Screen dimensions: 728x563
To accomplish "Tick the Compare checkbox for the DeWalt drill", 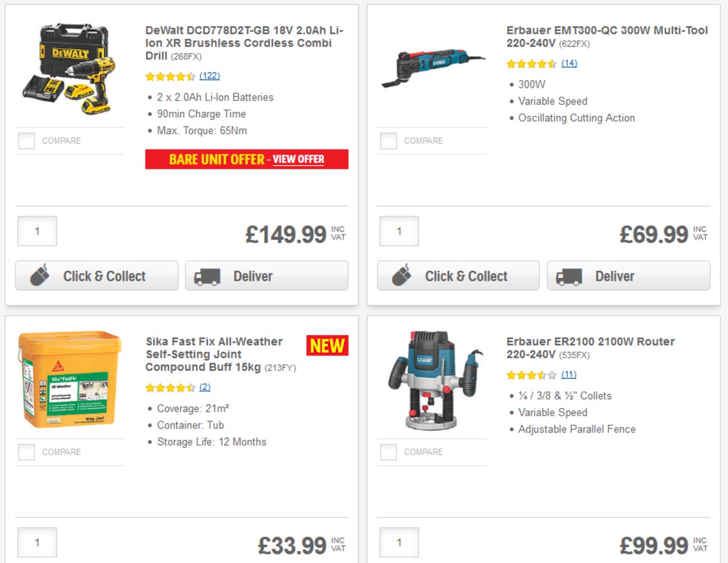I will tap(27, 140).
